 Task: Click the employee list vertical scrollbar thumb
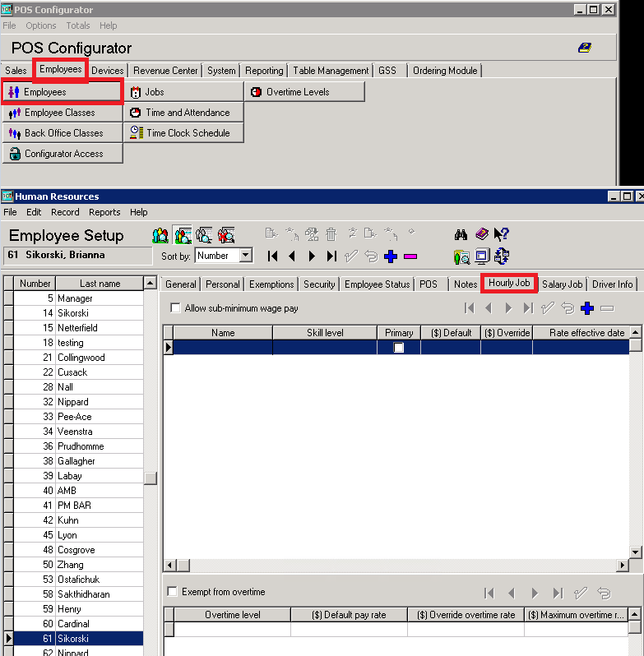[x=150, y=478]
